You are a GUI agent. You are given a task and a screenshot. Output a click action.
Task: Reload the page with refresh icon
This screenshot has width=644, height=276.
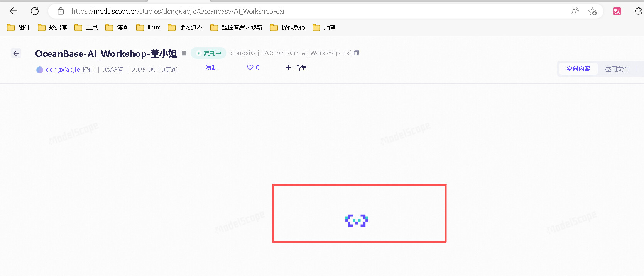tap(35, 11)
